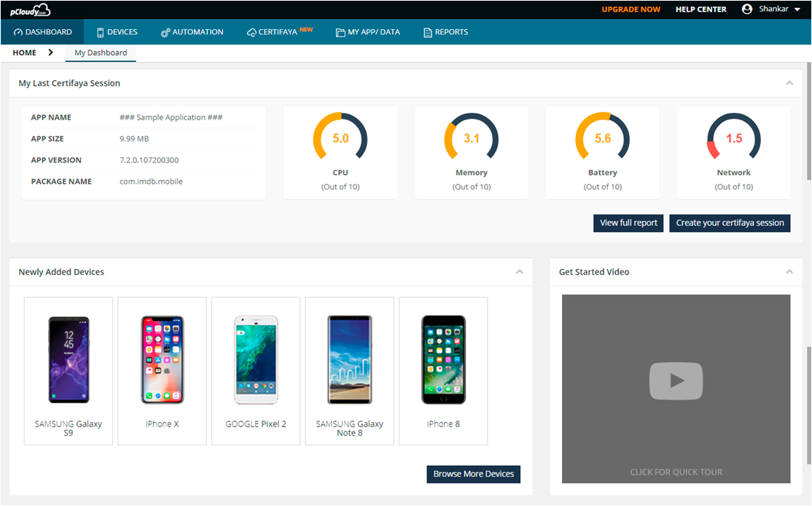Screen dimensions: 812x506
Task: Click the UPGRADE NOW link
Action: 631,9
